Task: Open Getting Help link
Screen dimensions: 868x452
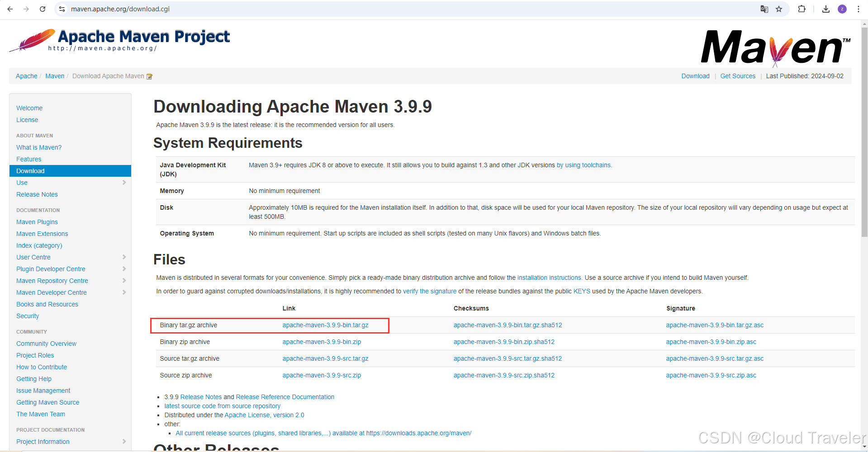Action: point(34,379)
